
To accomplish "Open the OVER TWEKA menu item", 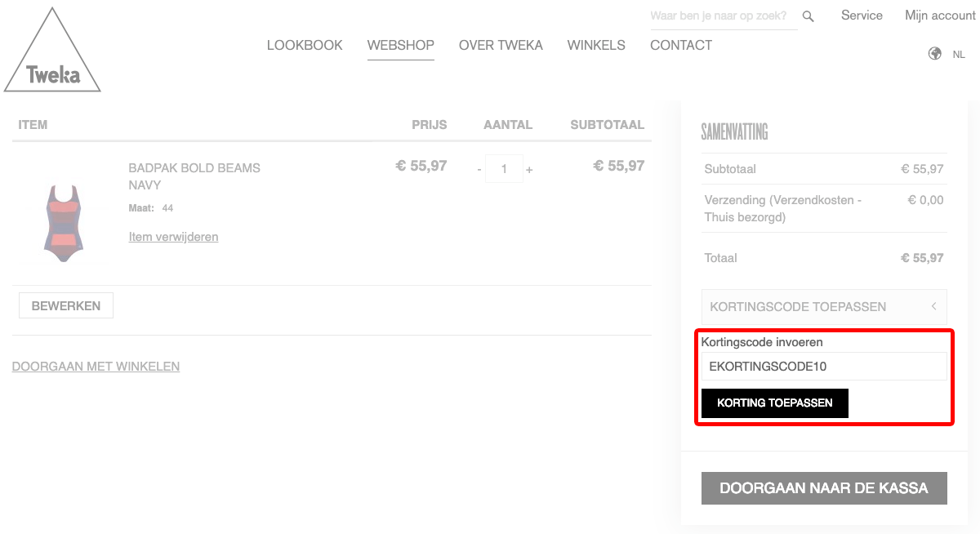I will tap(501, 46).
